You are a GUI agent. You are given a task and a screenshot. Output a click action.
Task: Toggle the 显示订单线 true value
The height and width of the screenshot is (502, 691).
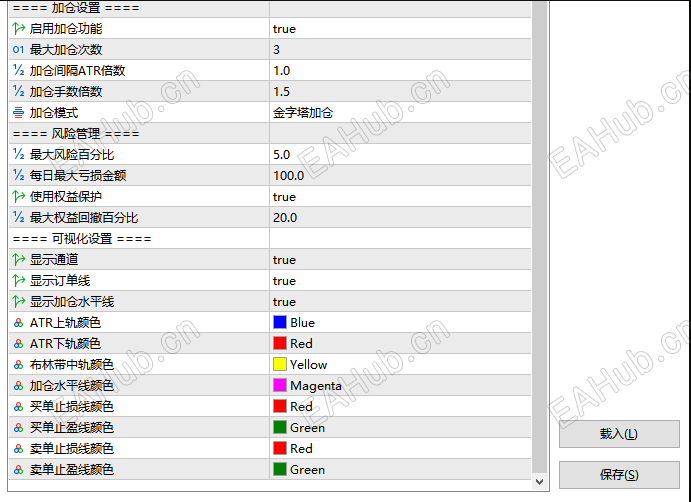(400, 280)
